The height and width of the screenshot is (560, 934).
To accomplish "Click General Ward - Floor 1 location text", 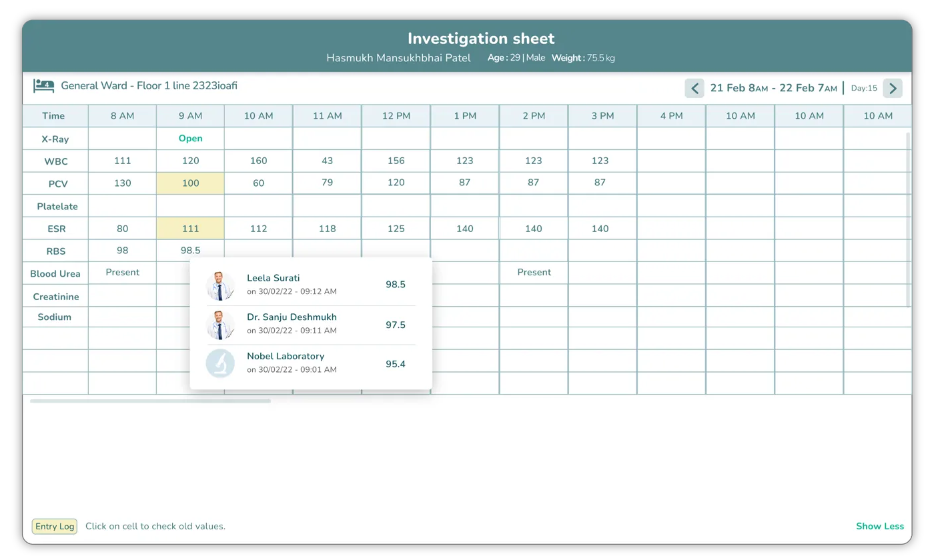I will click(x=149, y=86).
